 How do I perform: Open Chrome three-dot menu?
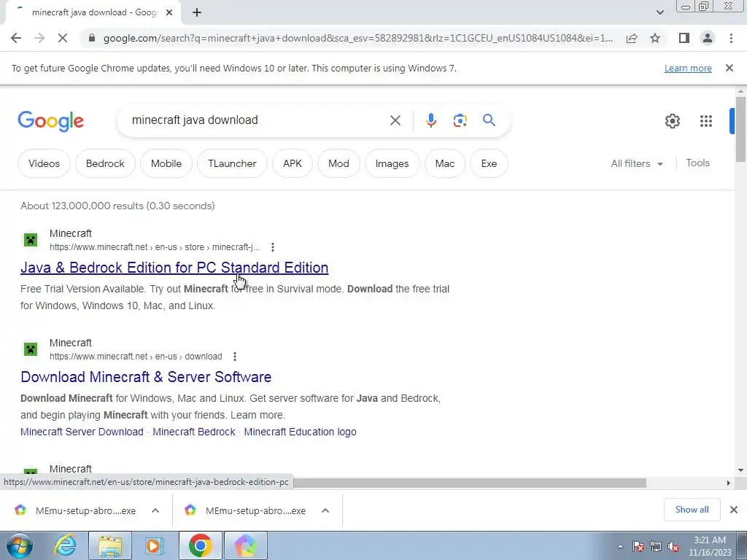pyautogui.click(x=731, y=38)
